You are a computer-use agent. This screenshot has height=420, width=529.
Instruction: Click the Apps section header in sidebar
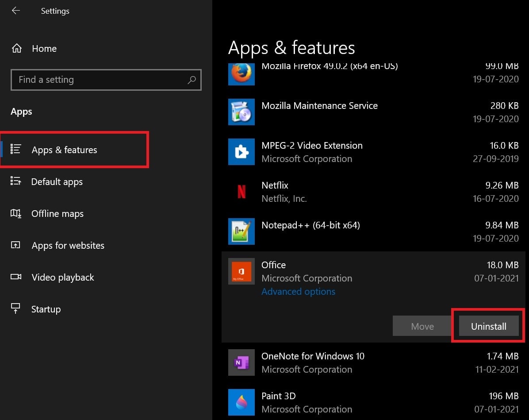click(21, 112)
